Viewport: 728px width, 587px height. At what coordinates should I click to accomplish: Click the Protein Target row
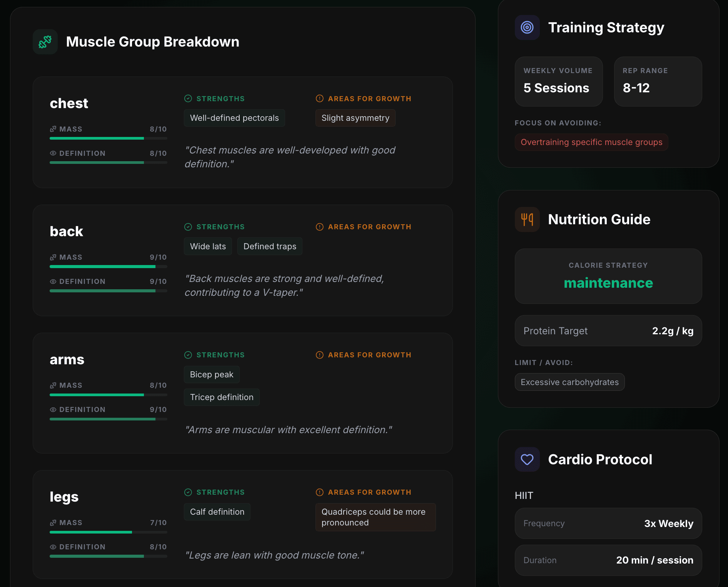pyautogui.click(x=608, y=331)
